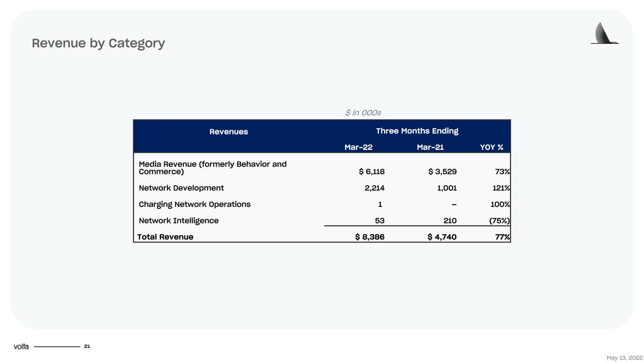
Task: Click the 'Network Intelligence' row label
Action: [179, 221]
